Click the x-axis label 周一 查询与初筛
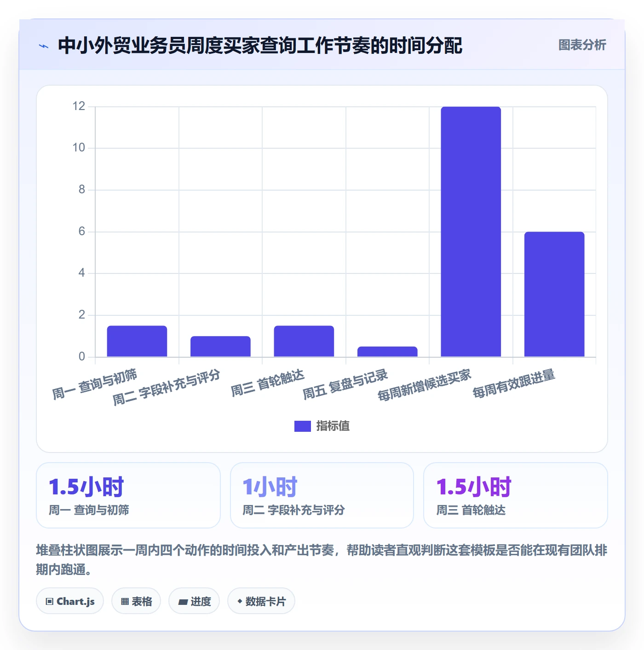 [x=95, y=384]
